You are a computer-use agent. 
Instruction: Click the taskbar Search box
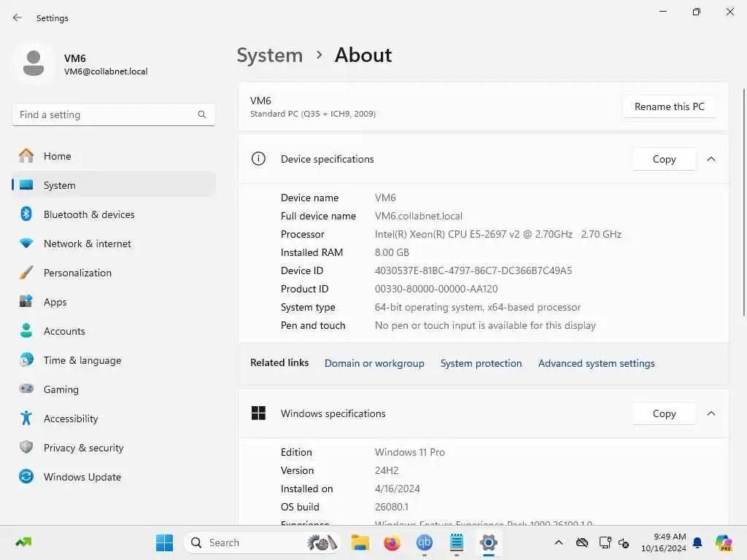[262, 542]
